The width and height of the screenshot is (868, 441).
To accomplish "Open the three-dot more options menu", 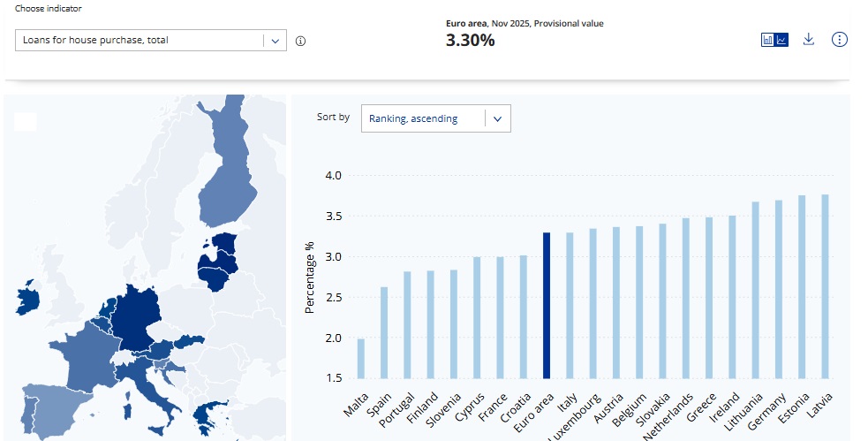I will (x=840, y=40).
